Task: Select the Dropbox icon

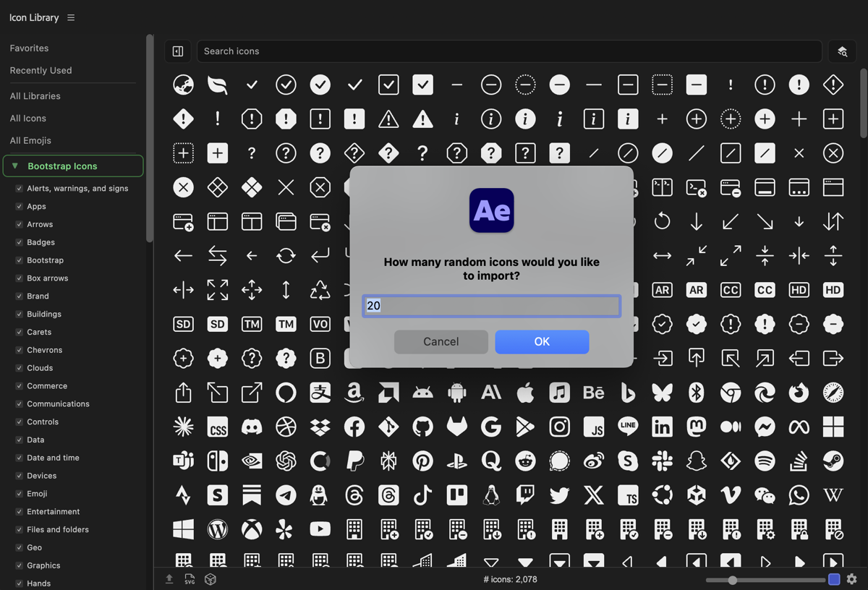Action: pos(320,427)
